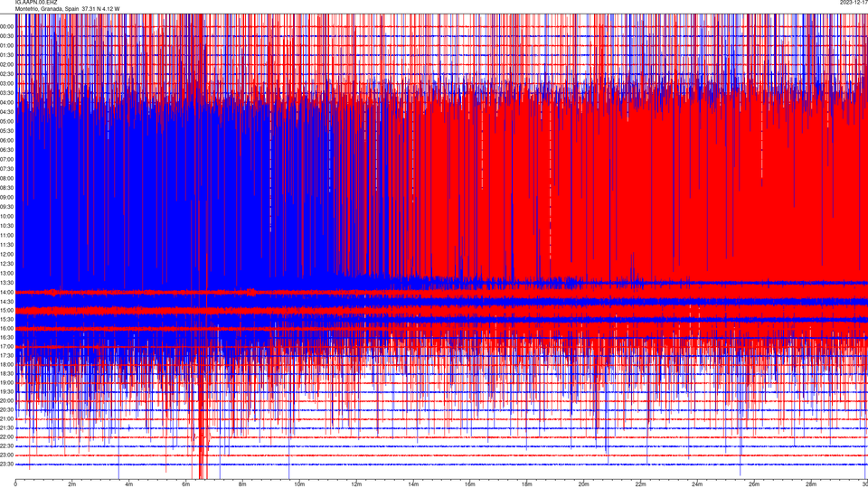
Task: Select the 00:00 time row label
Action: [x=6, y=26]
